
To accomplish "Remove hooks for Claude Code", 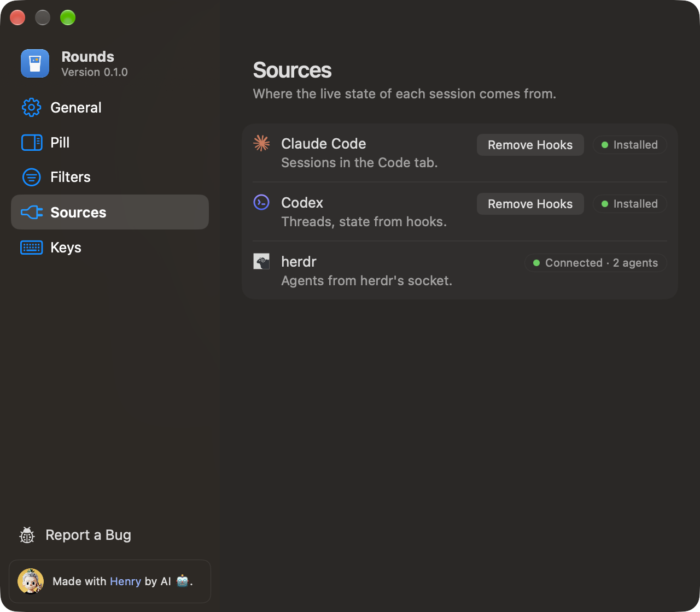I will pos(530,145).
